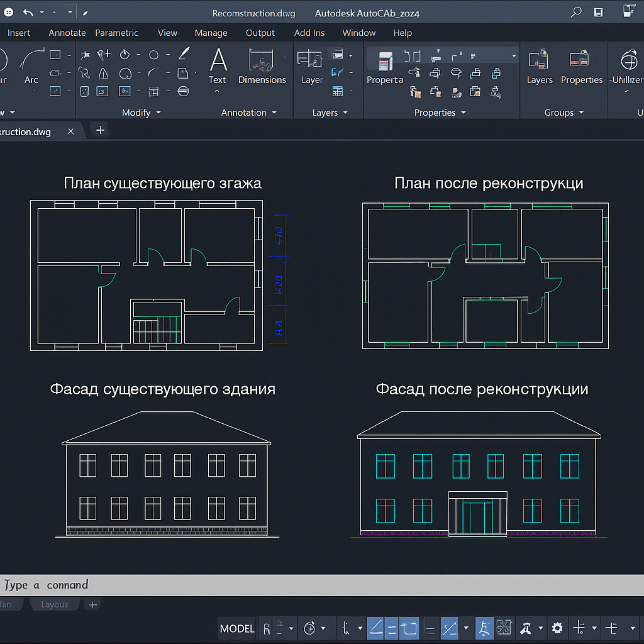Select the Arc drawing tool

(x=31, y=65)
